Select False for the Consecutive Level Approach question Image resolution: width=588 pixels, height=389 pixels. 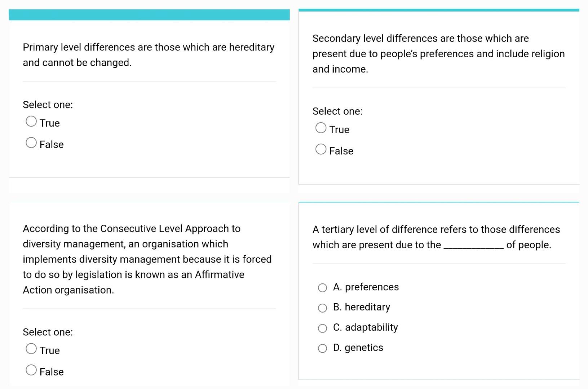click(31, 370)
